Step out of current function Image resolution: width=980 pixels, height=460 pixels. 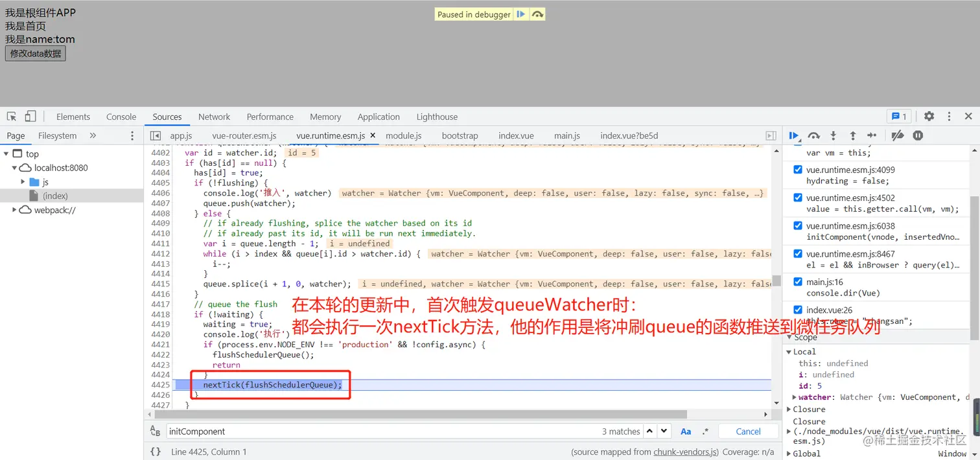[853, 135]
